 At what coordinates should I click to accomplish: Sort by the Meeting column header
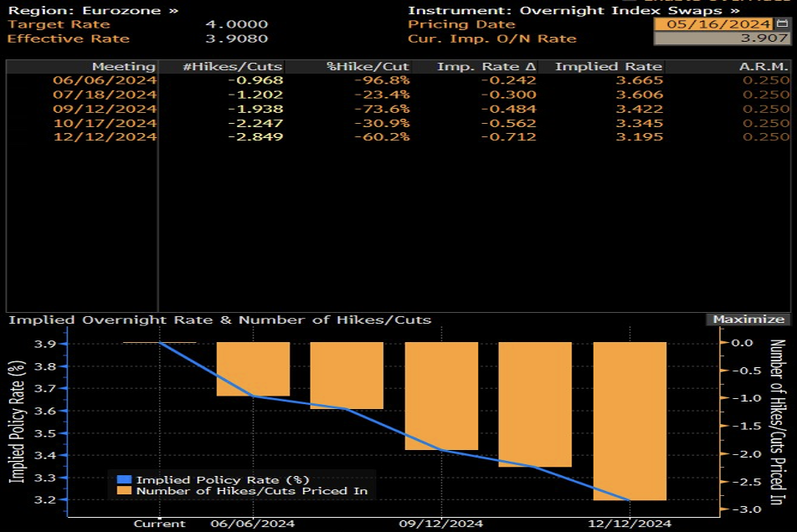click(124, 67)
